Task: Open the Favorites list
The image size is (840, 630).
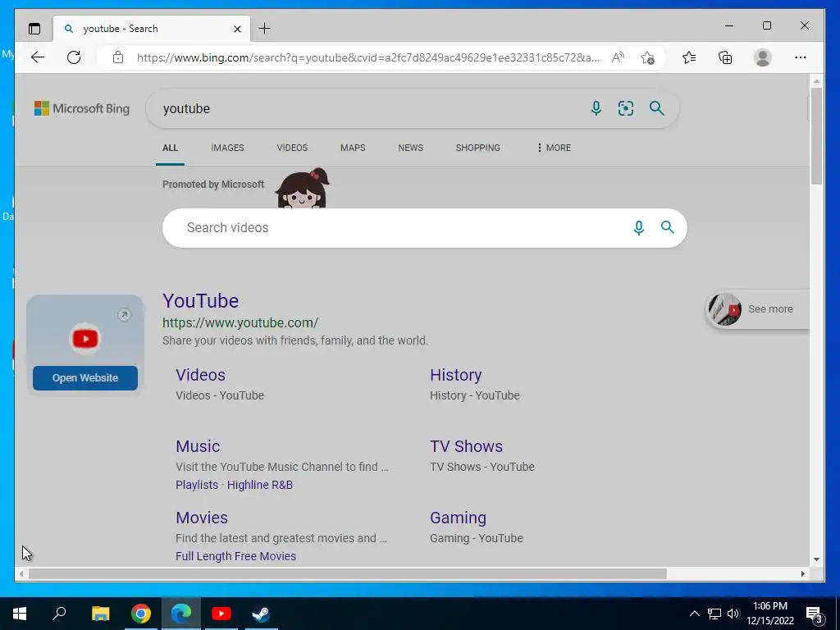Action: pyautogui.click(x=689, y=57)
